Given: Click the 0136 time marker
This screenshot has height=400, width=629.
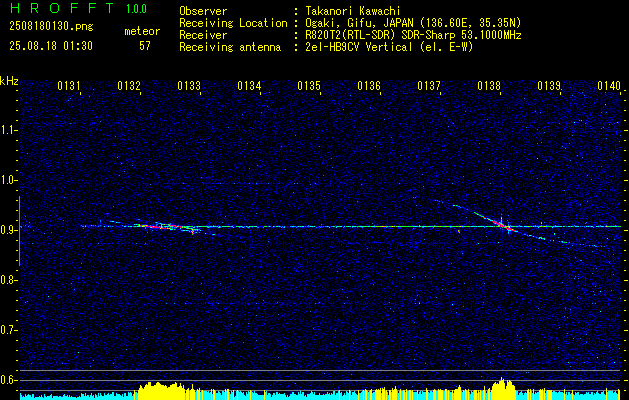Looking at the screenshot, I should click(369, 86).
